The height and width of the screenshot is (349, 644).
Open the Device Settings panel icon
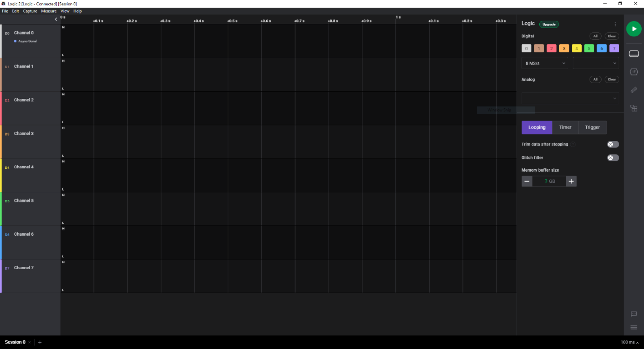[634, 54]
